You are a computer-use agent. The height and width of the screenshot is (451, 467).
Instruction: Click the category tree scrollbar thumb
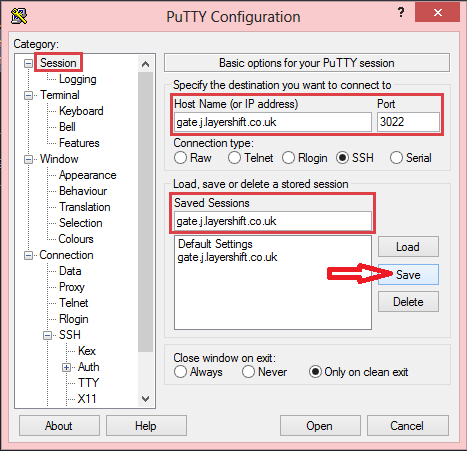(x=145, y=212)
